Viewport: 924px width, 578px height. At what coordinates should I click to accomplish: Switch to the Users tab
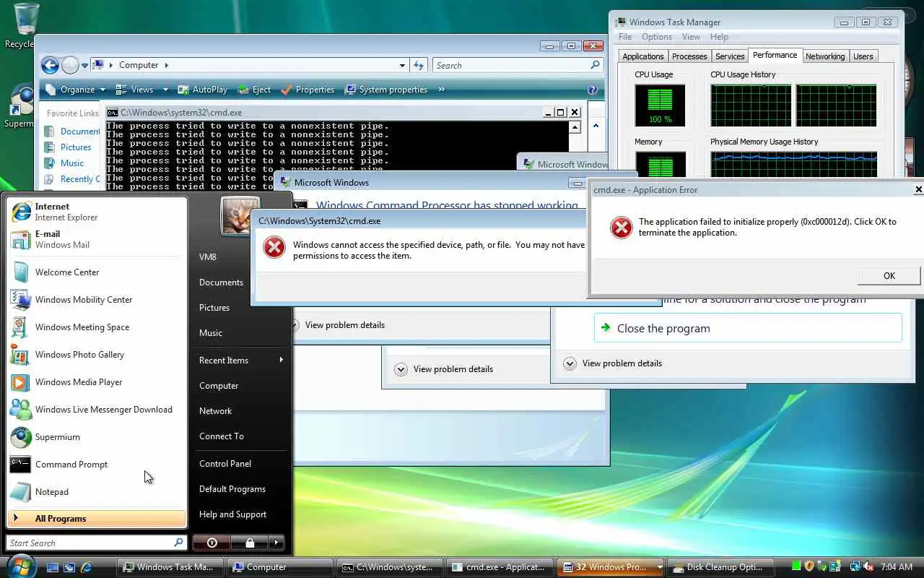tap(863, 56)
